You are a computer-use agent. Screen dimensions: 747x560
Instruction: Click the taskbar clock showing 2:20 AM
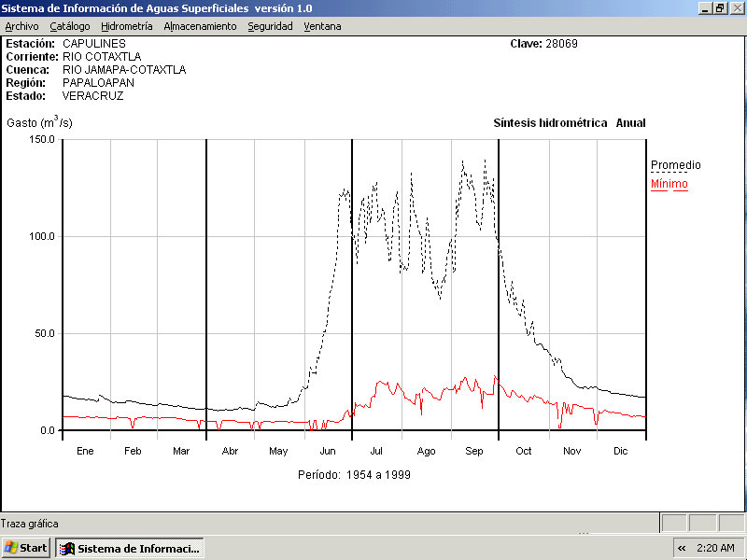point(715,548)
